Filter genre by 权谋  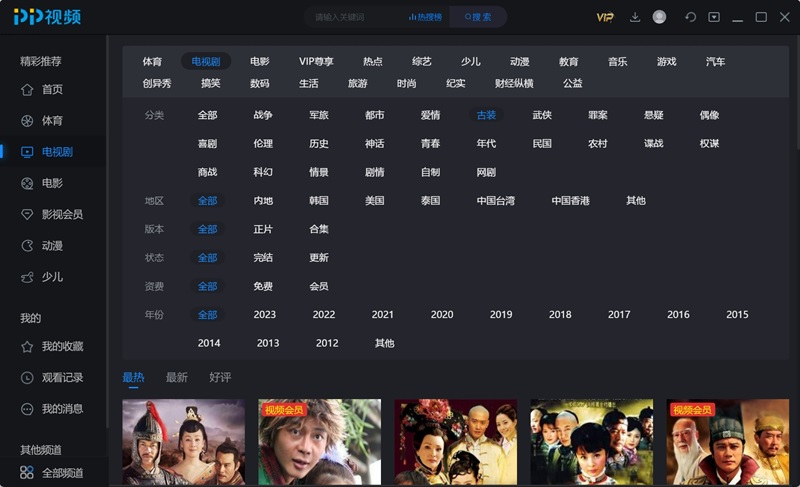pos(709,144)
